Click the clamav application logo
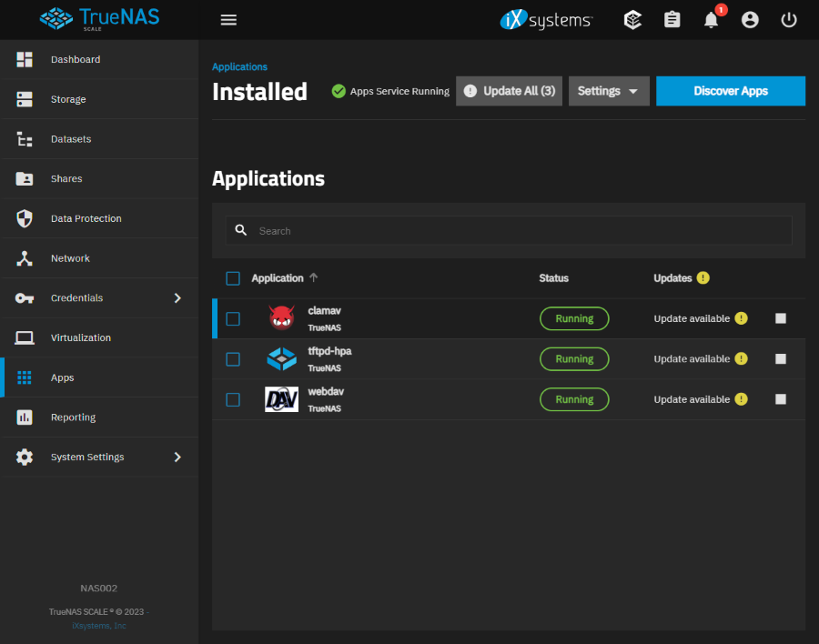This screenshot has width=819, height=644. 281,318
